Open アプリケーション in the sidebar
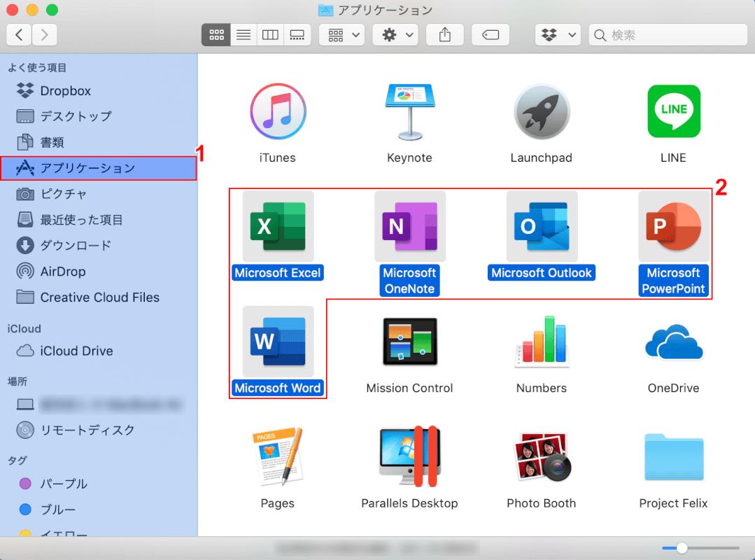This screenshot has height=560, width=755. point(98,168)
